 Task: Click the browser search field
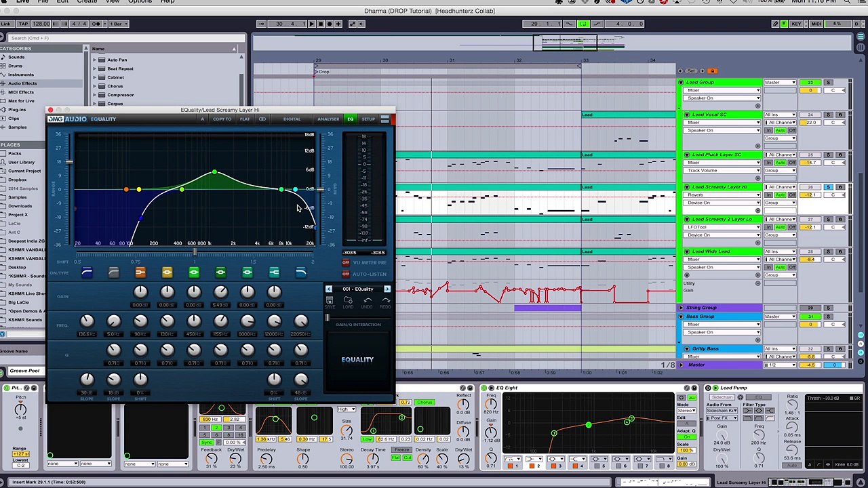pyautogui.click(x=125, y=38)
